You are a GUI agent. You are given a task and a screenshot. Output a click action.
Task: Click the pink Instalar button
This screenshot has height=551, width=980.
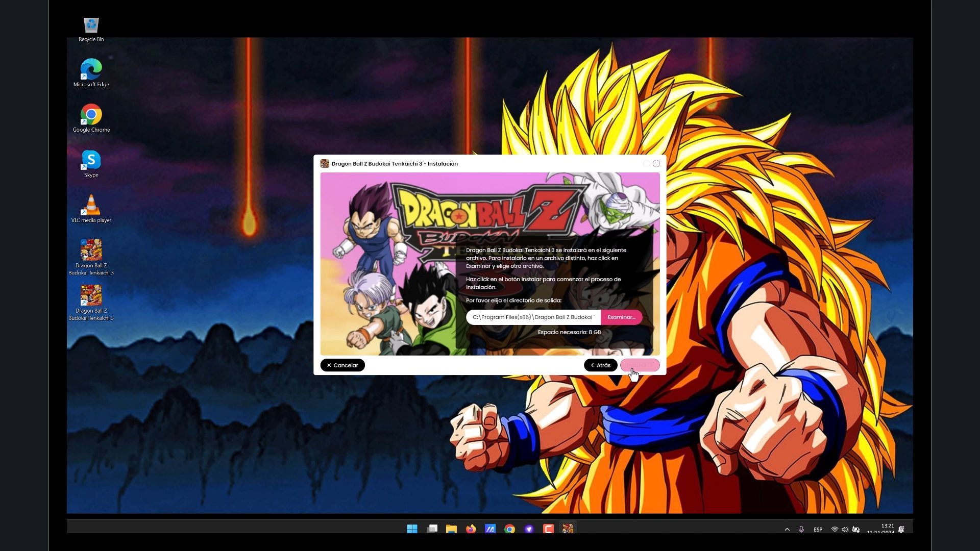pos(640,365)
